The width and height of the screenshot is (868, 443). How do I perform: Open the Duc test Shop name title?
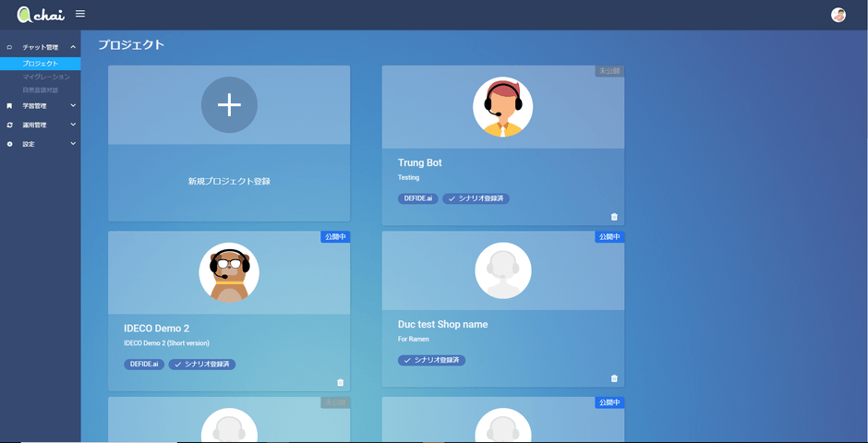(x=443, y=324)
